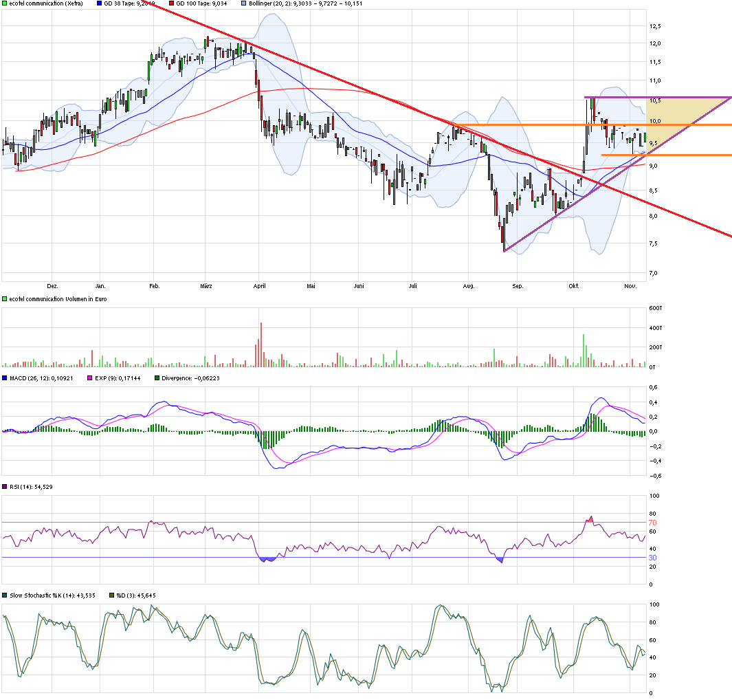The image size is (732, 700).
Task: Click the 'Mai' month label on the time axis
Action: [x=311, y=286]
